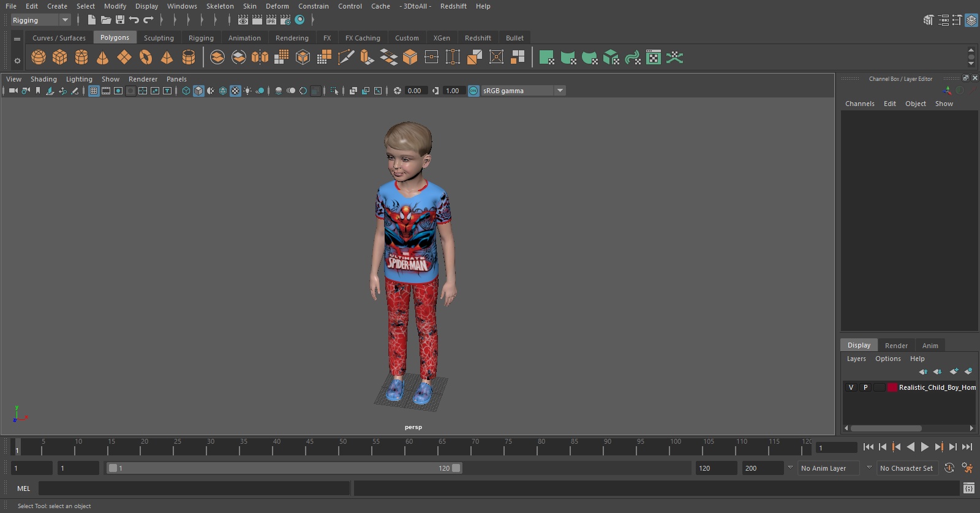Go to start of playback range

pyautogui.click(x=869, y=447)
